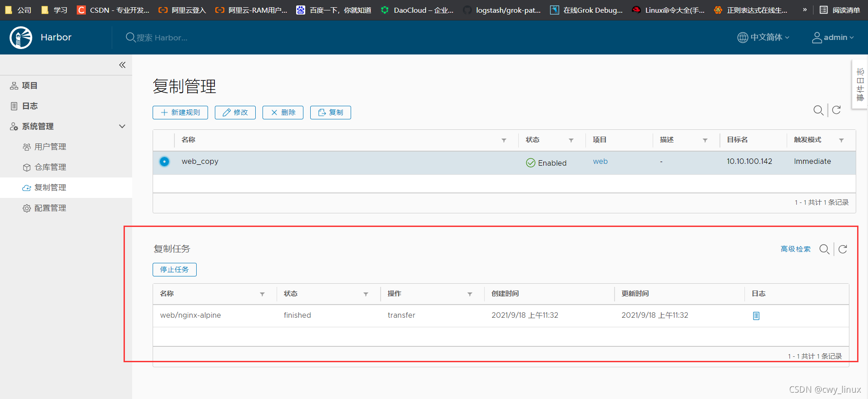The width and height of the screenshot is (868, 399).
Task: Open the 阅读清单 reading list
Action: point(840,10)
